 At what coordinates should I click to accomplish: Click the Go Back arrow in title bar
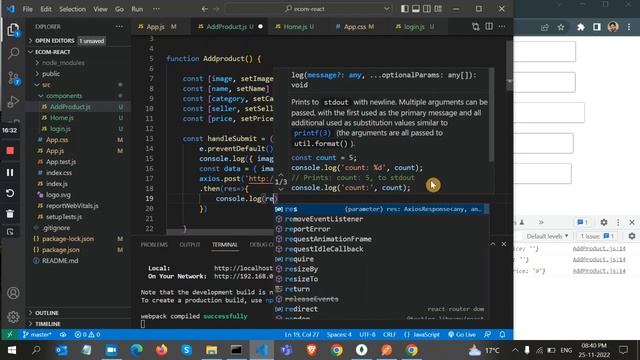click(204, 9)
